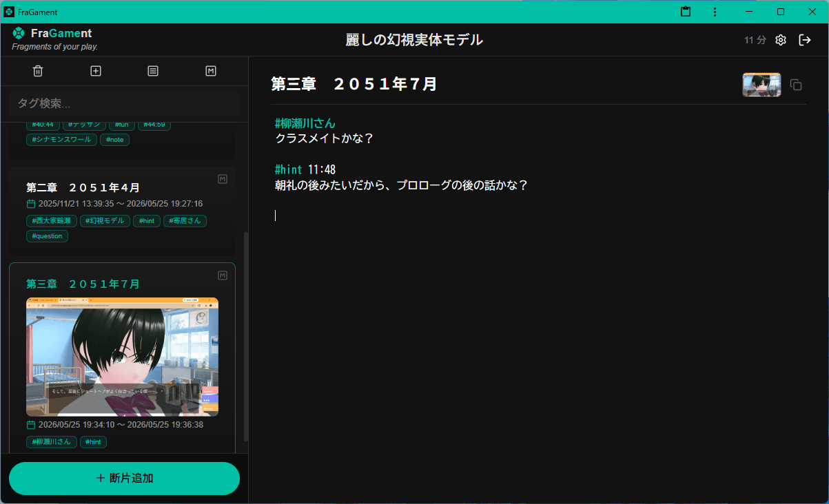
Task: Select #hint tag on 第二章 card
Action: tap(147, 221)
